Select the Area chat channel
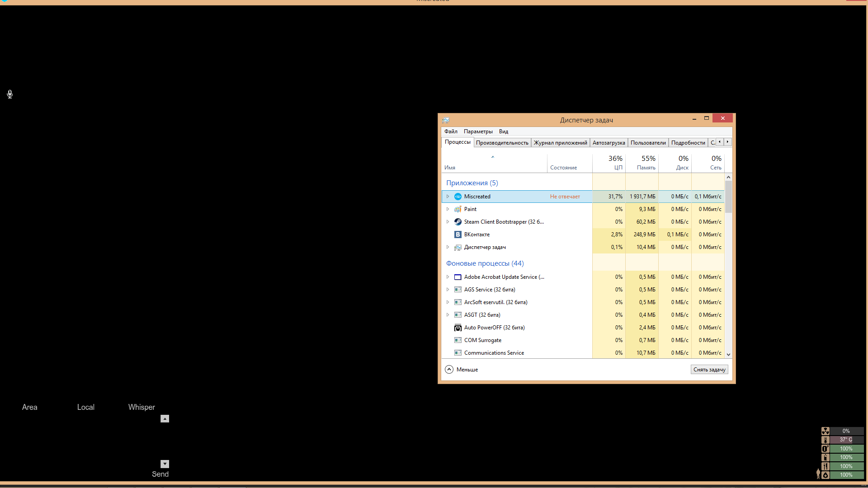Image resolution: width=868 pixels, height=488 pixels. (30, 407)
